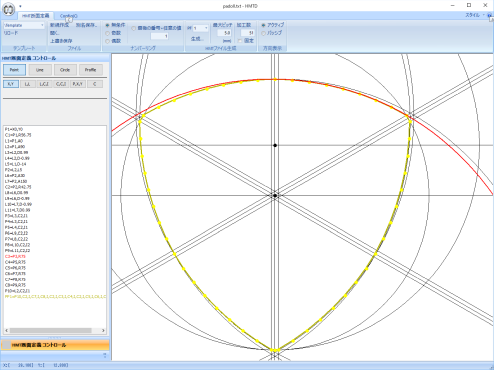Screen dimensions: 494x370
Task: Select the Line definition tool
Action: (40, 70)
